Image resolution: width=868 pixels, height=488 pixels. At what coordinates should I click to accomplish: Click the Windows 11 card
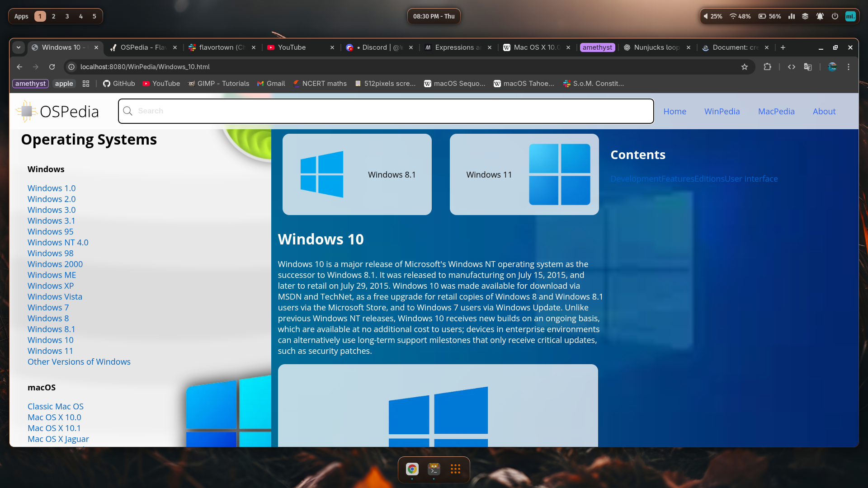click(x=524, y=174)
